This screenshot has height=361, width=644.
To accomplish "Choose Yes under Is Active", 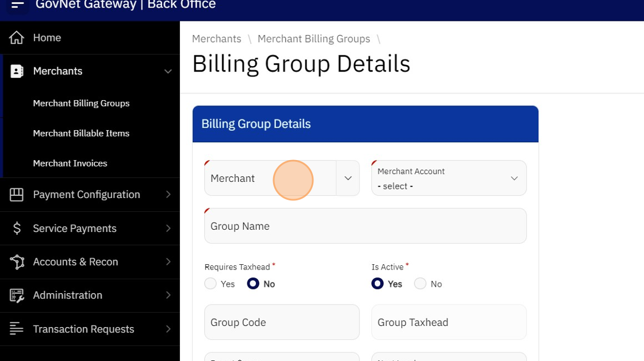I will click(378, 284).
